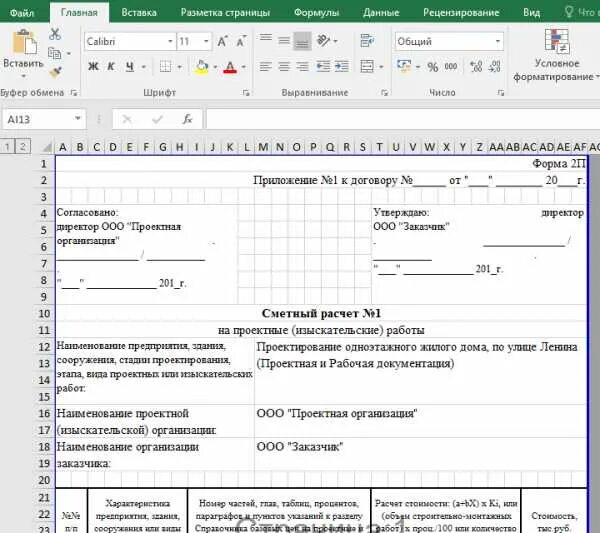Toggle Wrap Text icon
Screen dimensions: 600x533
click(367, 40)
